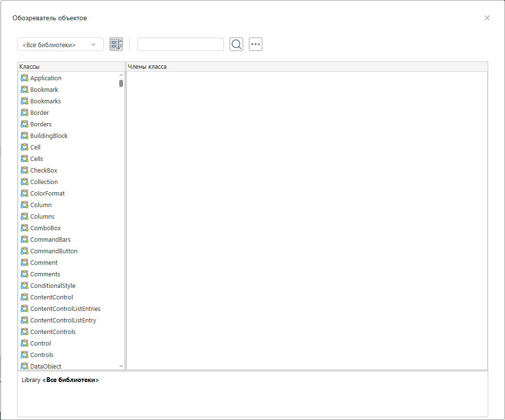The height and width of the screenshot is (420, 505).
Task: Select the Comments class
Action: tap(45, 274)
